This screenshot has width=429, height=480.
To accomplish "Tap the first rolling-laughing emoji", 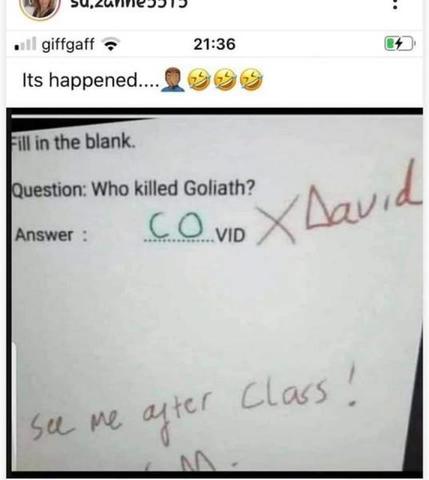I will pyautogui.click(x=199, y=80).
